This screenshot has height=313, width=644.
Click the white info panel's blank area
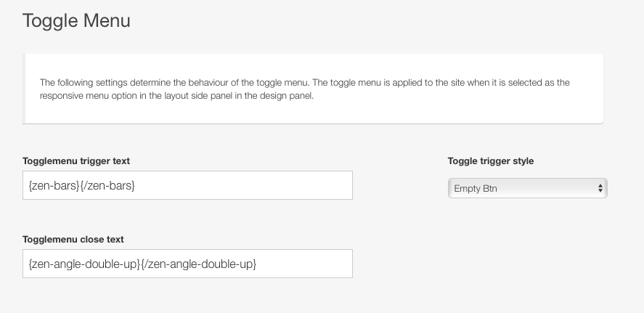coord(452,112)
